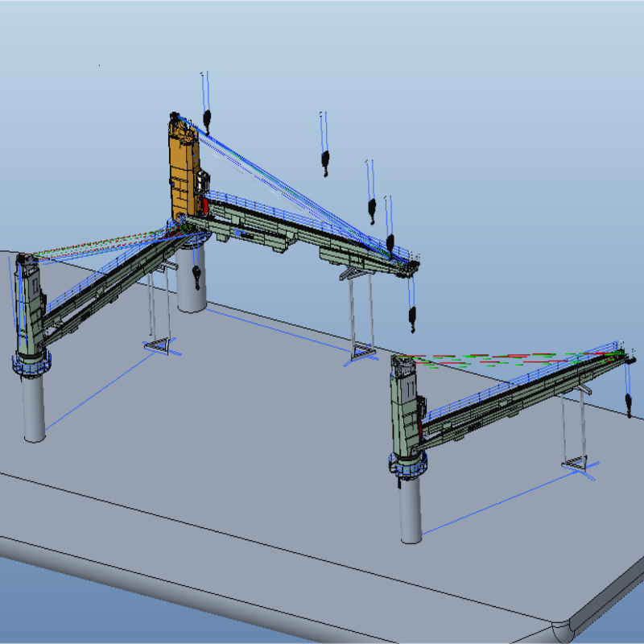The image size is (644, 644).
Task: Click the red component on central crane
Action: tap(204, 206)
